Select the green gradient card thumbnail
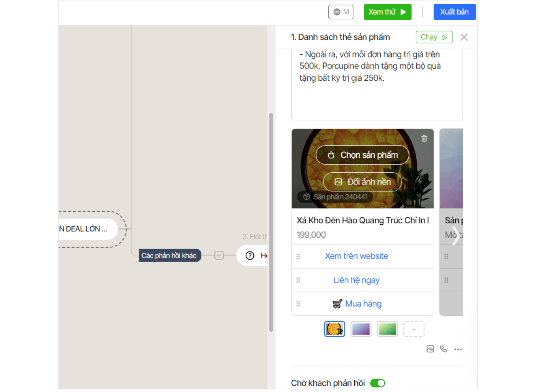 pyautogui.click(x=387, y=329)
